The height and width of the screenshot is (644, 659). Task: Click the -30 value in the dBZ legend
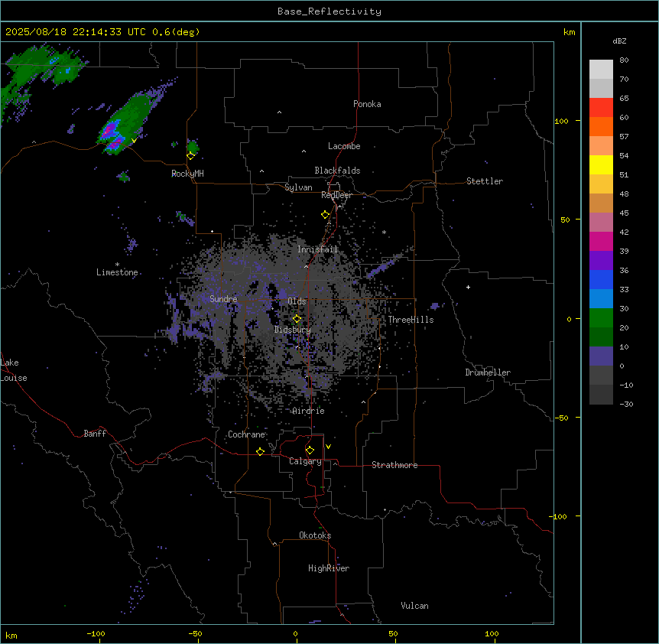coord(626,404)
